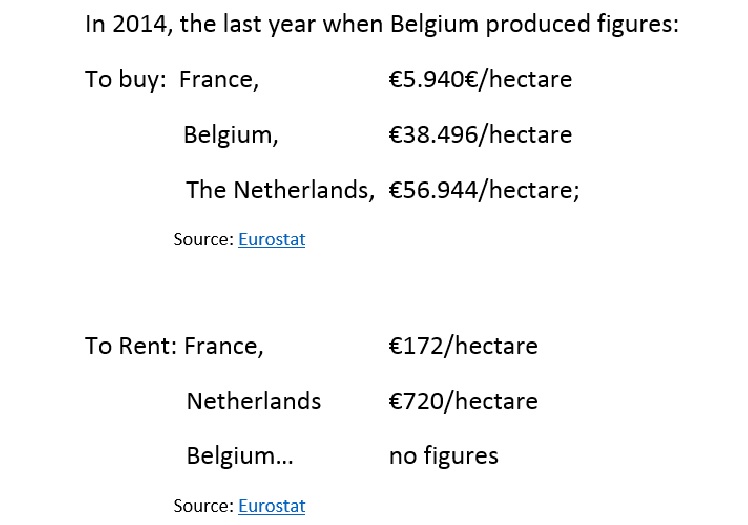Click the €5.940€/hectare price
This screenshot has height=525, width=748.
pyautogui.click(x=480, y=80)
